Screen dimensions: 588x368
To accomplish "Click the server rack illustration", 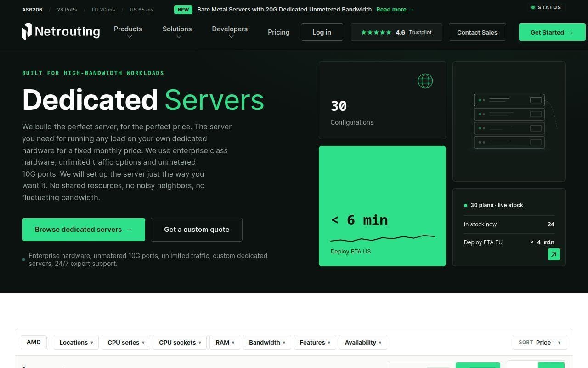I will click(x=509, y=121).
